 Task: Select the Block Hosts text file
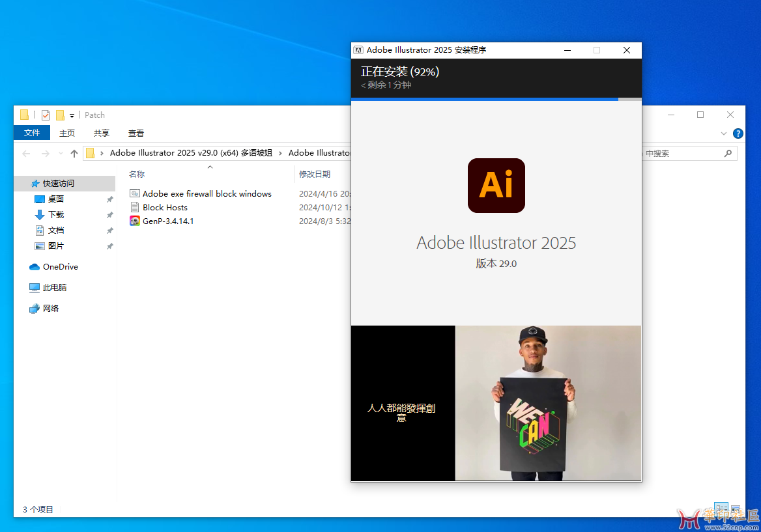pos(165,207)
